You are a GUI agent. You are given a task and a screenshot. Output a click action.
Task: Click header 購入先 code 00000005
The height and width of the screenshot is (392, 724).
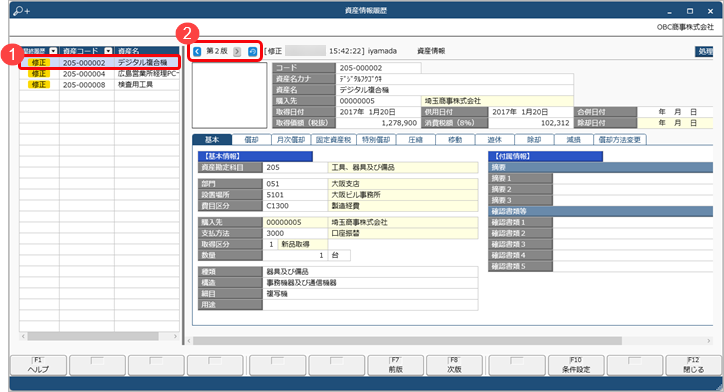pyautogui.click(x=378, y=101)
